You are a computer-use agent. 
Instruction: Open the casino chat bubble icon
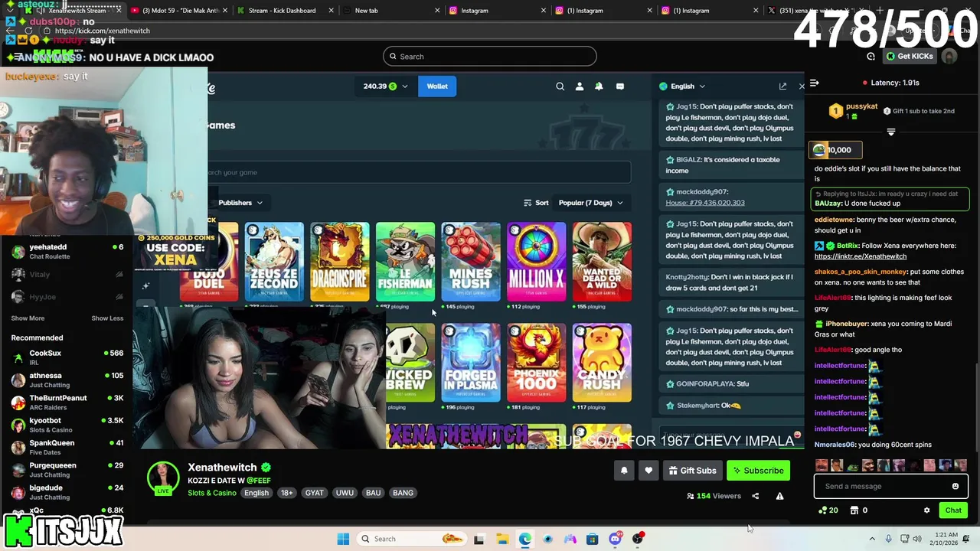pos(620,86)
